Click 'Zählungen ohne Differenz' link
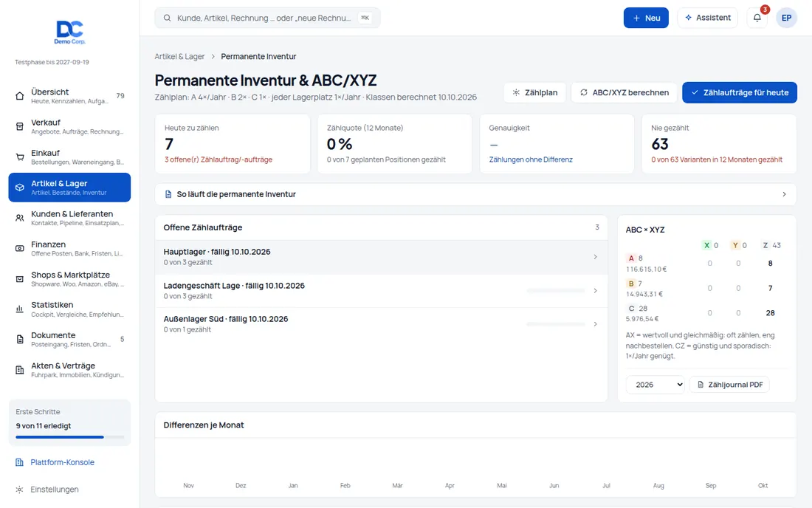This screenshot has height=508, width=812. [531, 159]
